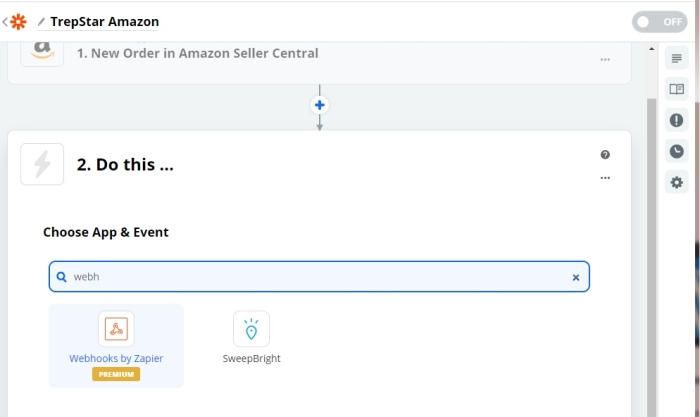Click the blue plus to add step
The image size is (700, 417).
(319, 105)
